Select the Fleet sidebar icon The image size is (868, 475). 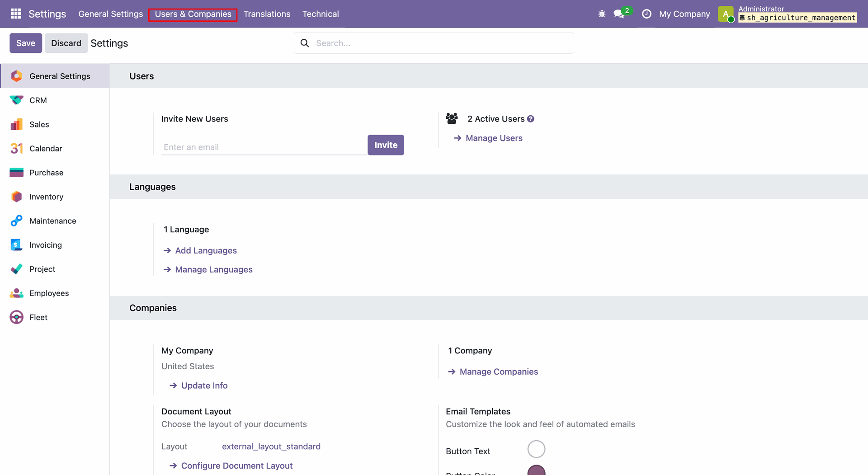(x=17, y=317)
